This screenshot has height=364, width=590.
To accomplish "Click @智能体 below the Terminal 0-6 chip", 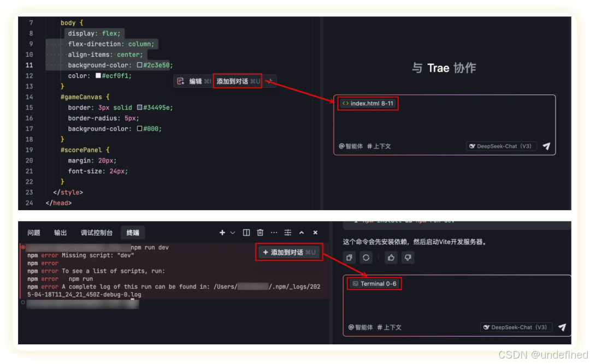I will point(361,327).
